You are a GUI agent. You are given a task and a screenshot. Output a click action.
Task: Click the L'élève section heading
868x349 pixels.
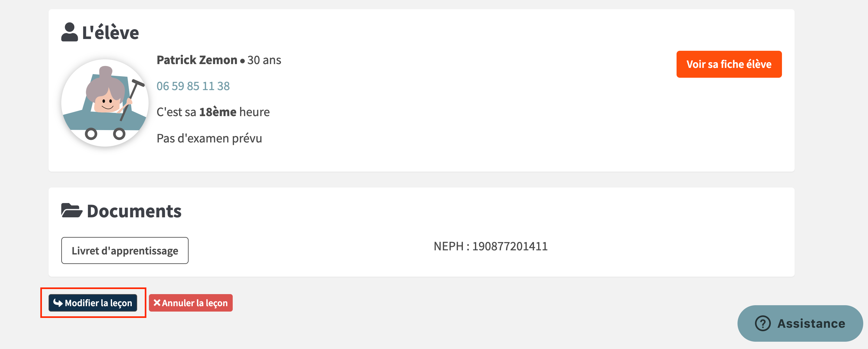click(x=110, y=32)
